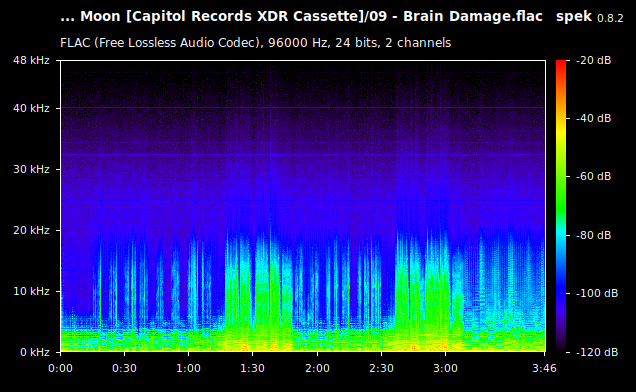
Task: Click the '3:46' end time label
Action: (544, 368)
